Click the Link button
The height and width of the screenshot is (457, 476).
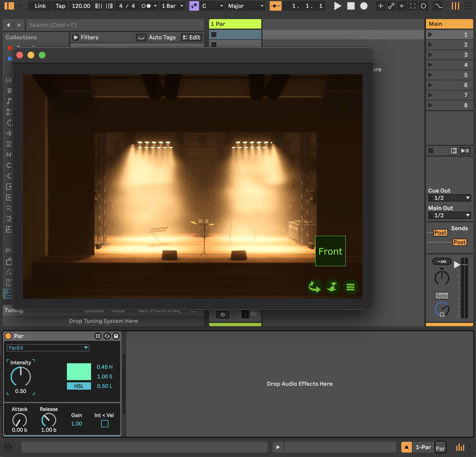point(40,6)
